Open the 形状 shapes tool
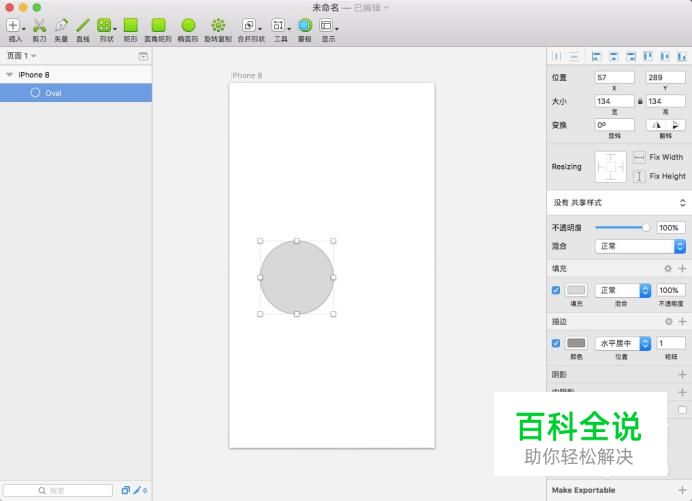Image resolution: width=692 pixels, height=501 pixels. click(x=104, y=25)
